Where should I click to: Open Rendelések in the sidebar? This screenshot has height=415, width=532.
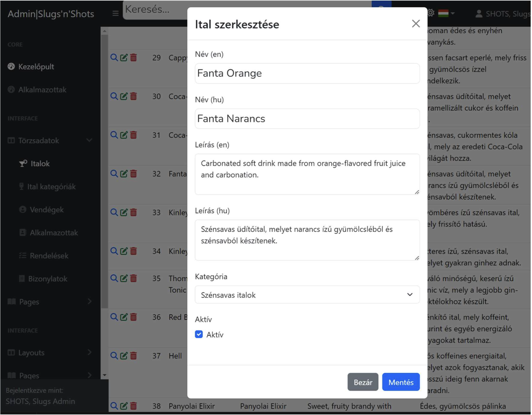coord(44,256)
